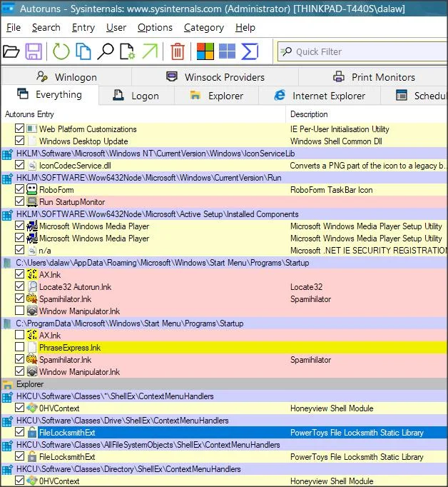Click the green Refresh icon

tap(61, 51)
